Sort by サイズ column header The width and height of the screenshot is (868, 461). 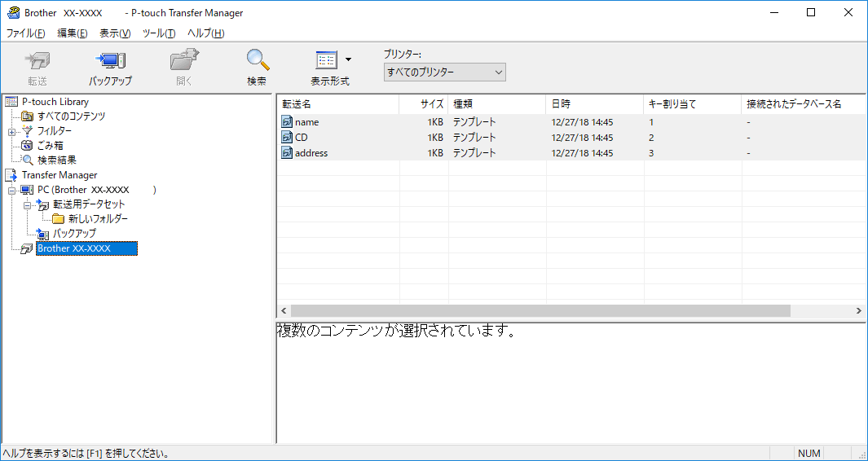[424, 104]
